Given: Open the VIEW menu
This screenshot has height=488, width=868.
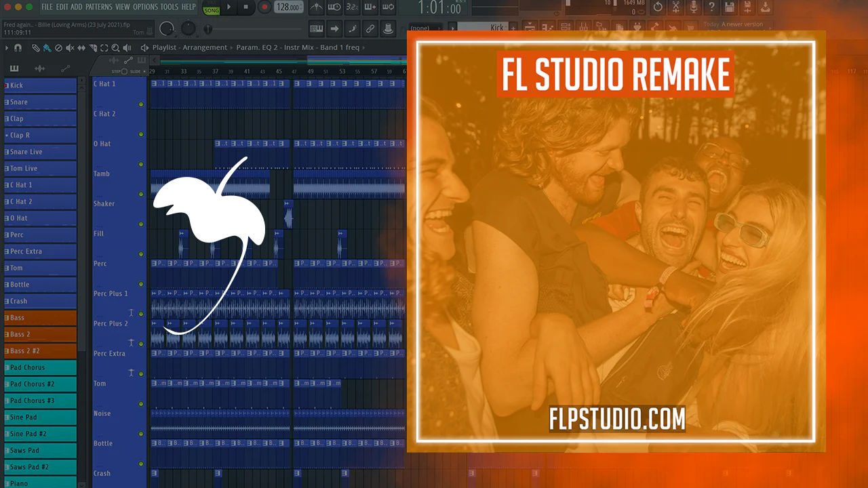Looking at the screenshot, I should [123, 7].
